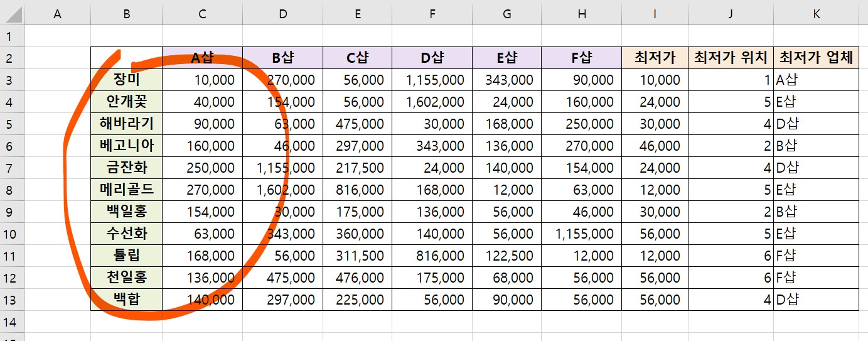Select the 천일홍 label cell
868x341 pixels.
pos(126,278)
